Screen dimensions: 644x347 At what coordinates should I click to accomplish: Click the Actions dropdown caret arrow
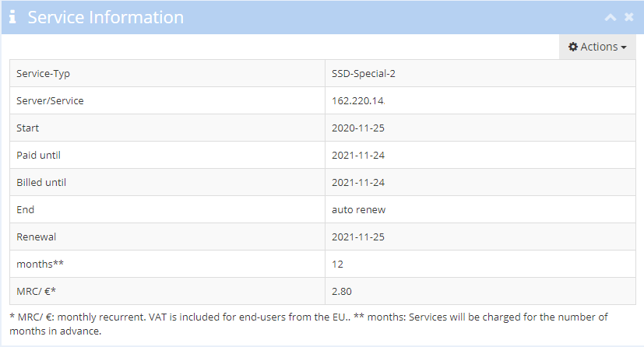[624, 47]
